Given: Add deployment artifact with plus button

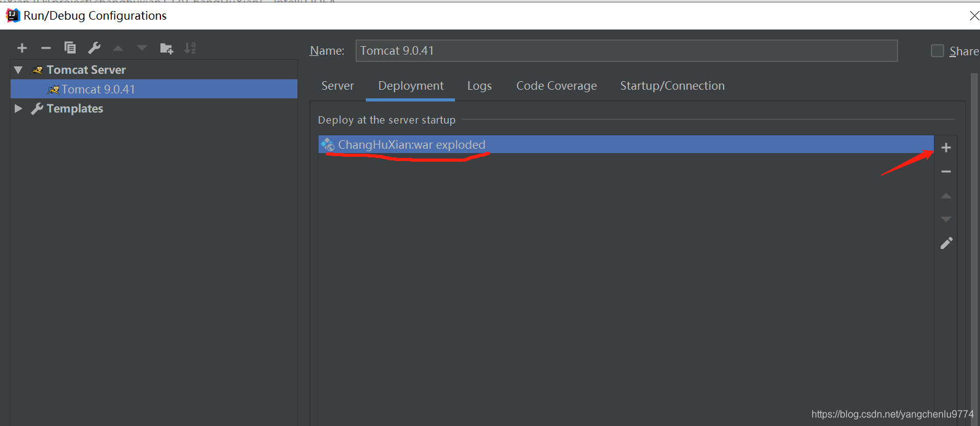Looking at the screenshot, I should tap(946, 148).
